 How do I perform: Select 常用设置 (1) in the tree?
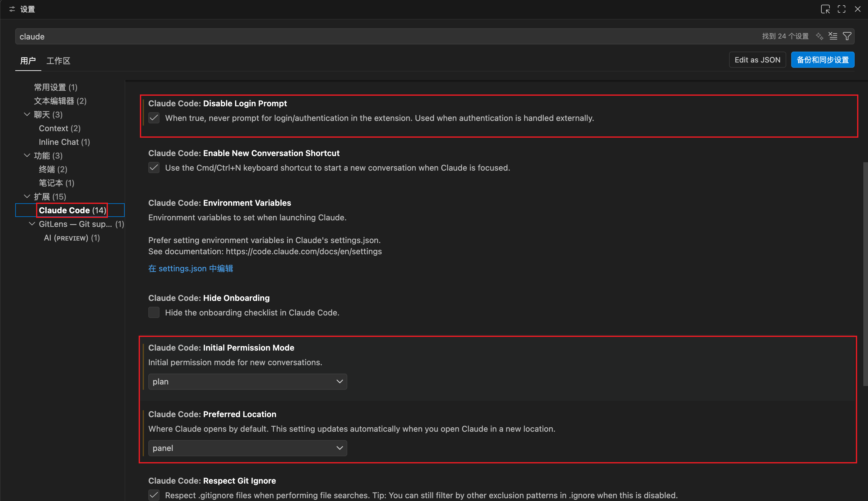(x=56, y=87)
